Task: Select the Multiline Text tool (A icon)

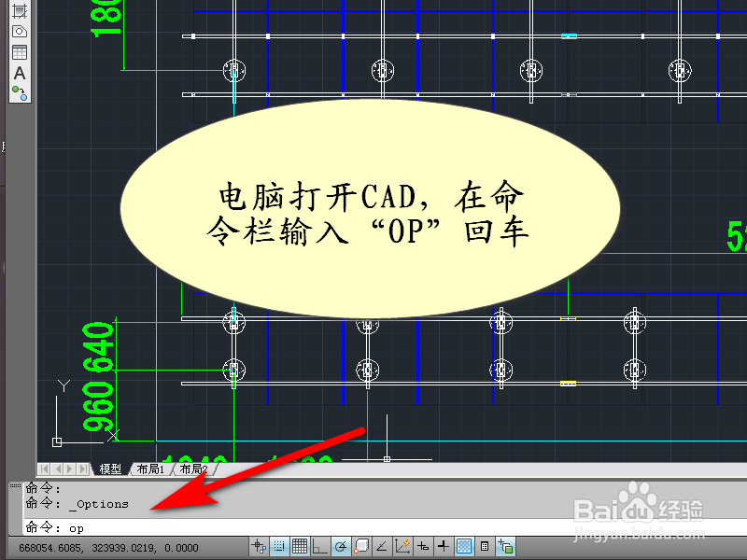Action: click(x=19, y=72)
